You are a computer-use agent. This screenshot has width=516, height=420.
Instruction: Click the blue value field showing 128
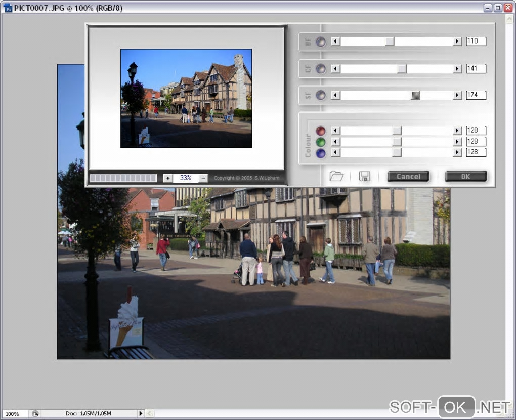(476, 152)
